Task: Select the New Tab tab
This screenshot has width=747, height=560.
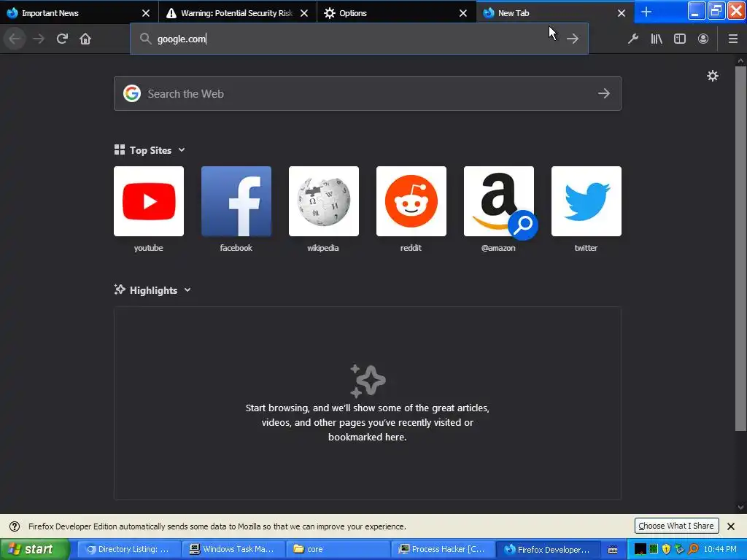Action: pyautogui.click(x=555, y=13)
